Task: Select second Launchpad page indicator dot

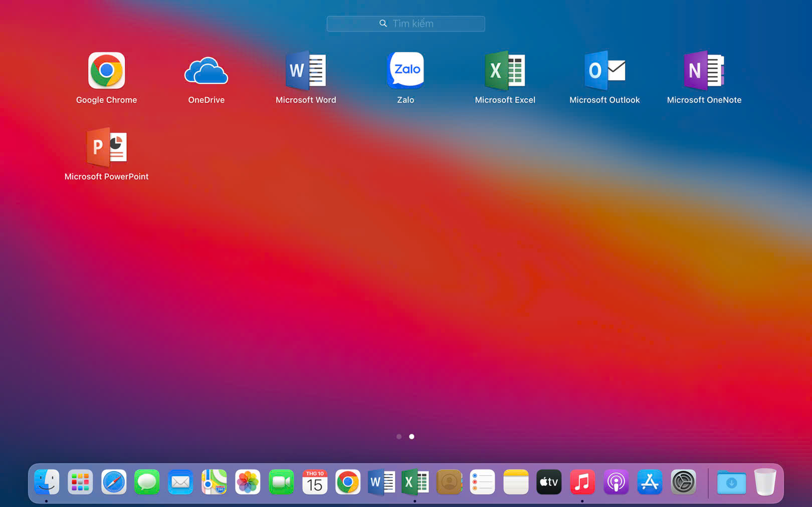Action: pos(412,436)
